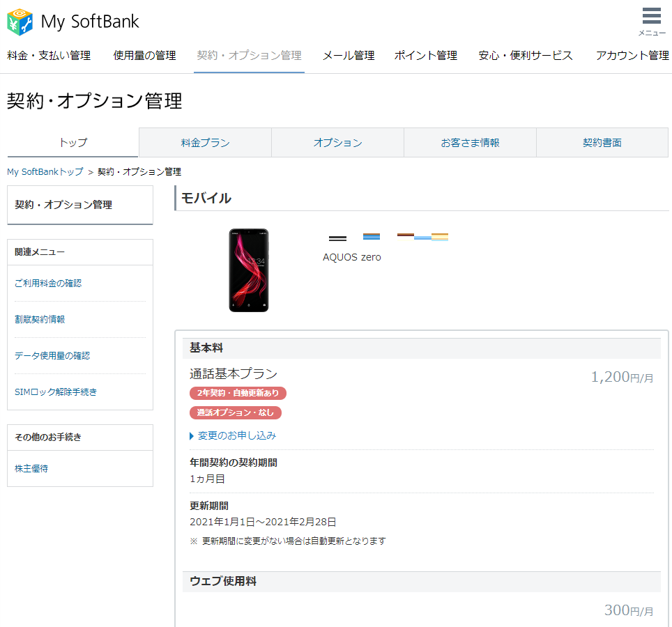Open ご利用料金の確認 sidebar link
This screenshot has width=672, height=627.
coord(48,283)
